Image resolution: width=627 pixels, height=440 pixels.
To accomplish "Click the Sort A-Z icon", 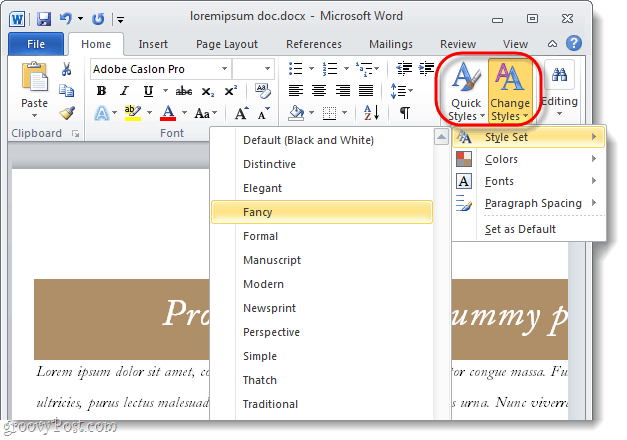I will pyautogui.click(x=371, y=113).
